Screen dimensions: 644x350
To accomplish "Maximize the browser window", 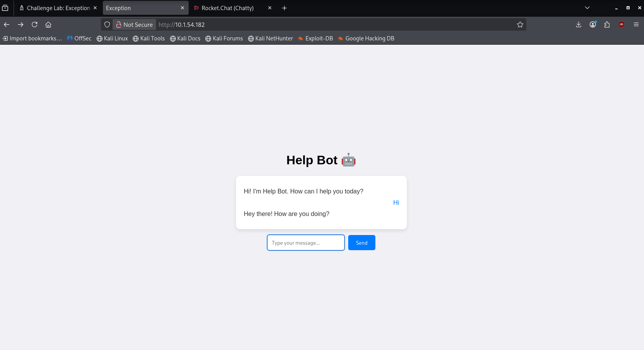I will [x=628, y=8].
